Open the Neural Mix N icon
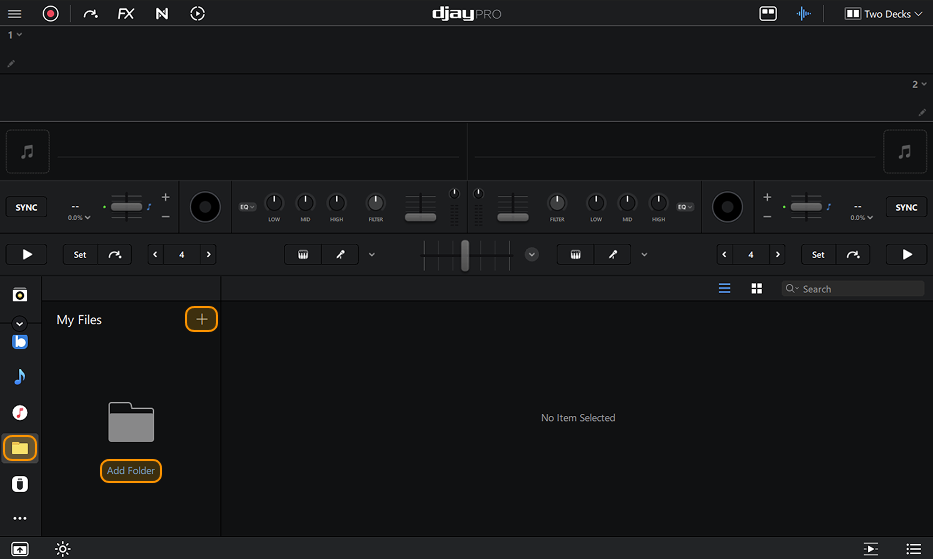The width and height of the screenshot is (933, 559). click(161, 13)
